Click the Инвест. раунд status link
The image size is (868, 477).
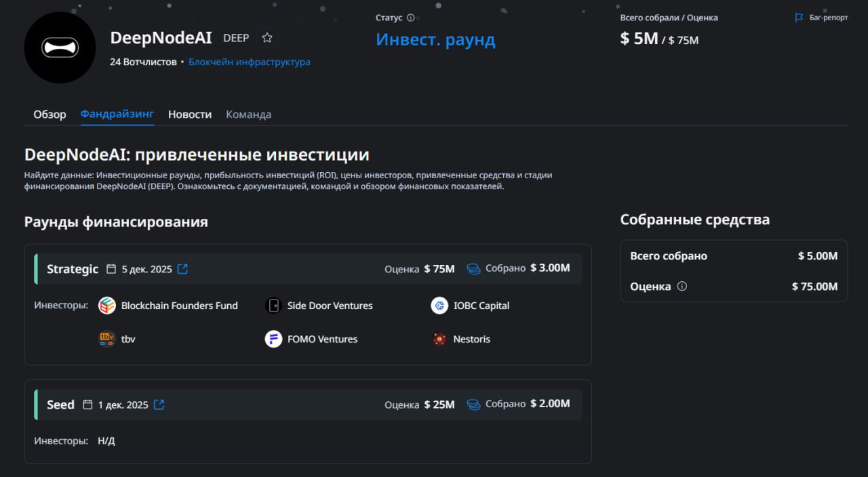[x=436, y=39]
